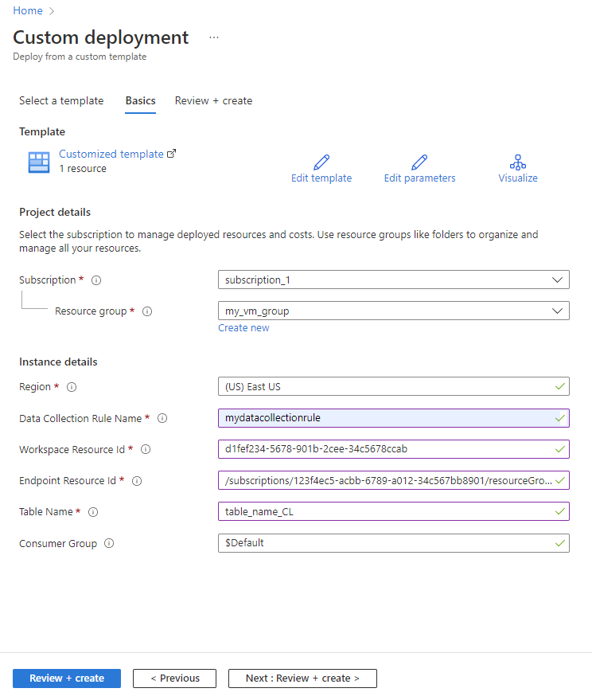The height and width of the screenshot is (700, 592).
Task: Click the Consumer Group info icon
Action: (109, 543)
